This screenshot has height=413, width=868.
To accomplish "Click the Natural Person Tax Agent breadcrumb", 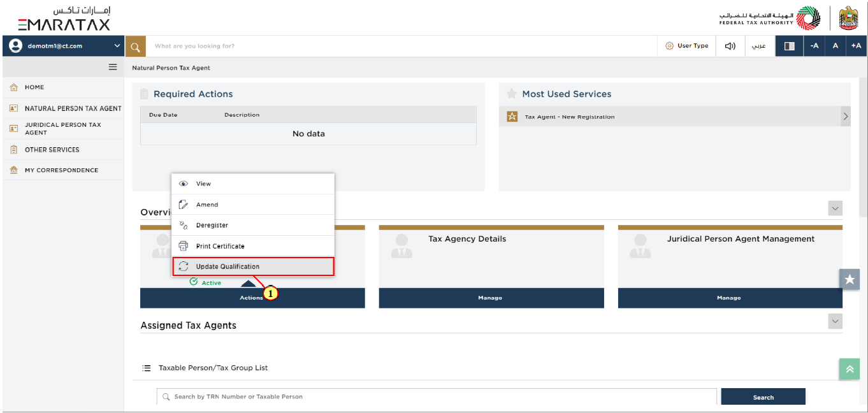I will click(x=171, y=68).
